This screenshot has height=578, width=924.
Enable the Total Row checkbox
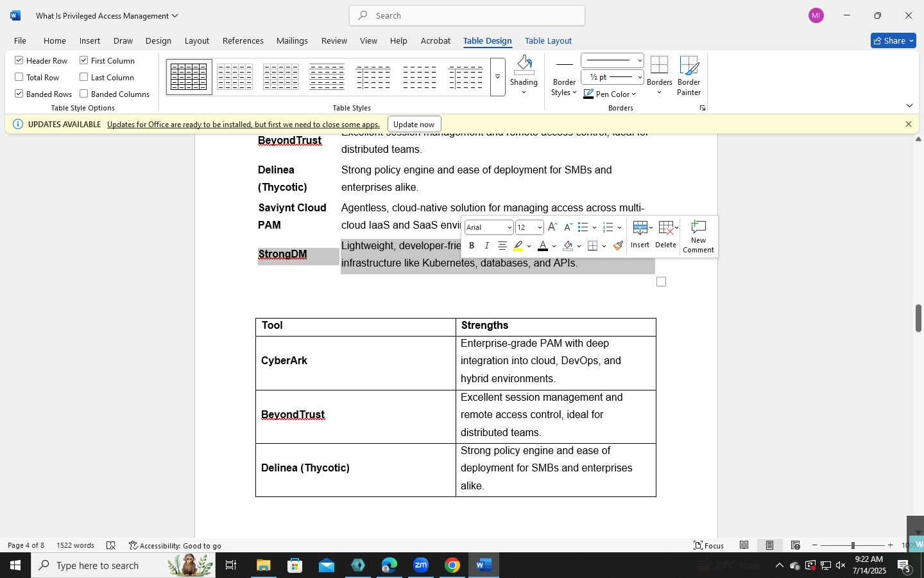[x=37, y=77]
